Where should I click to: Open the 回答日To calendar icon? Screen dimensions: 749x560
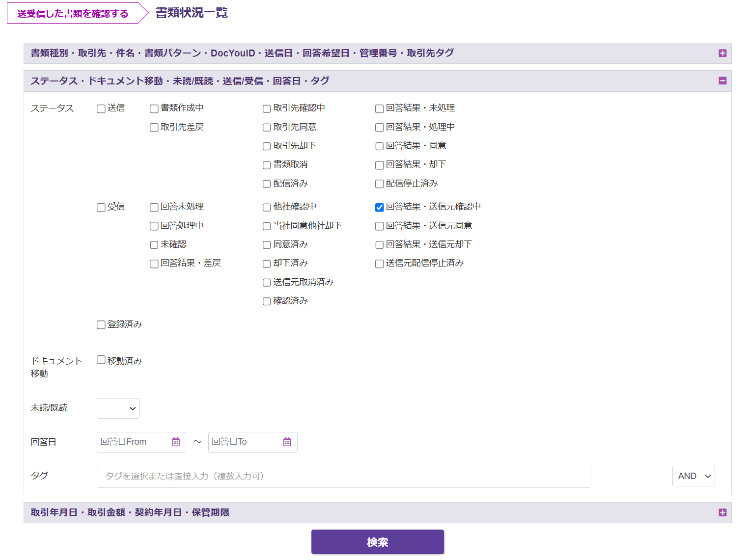click(x=287, y=442)
